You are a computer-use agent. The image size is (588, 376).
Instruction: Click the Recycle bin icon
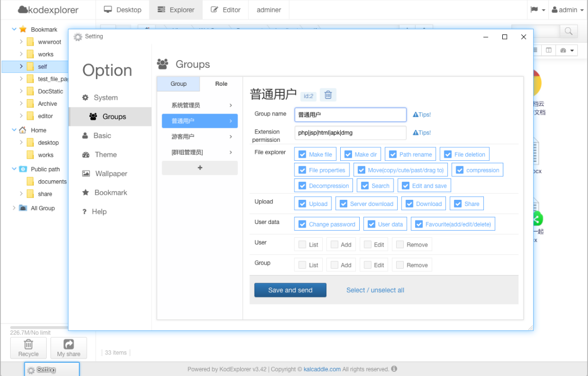click(29, 345)
